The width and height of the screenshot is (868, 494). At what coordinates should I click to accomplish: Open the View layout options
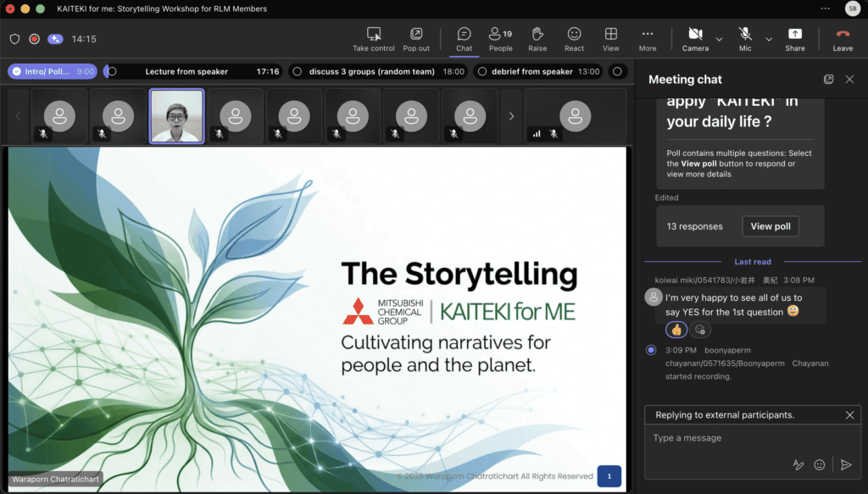(610, 39)
